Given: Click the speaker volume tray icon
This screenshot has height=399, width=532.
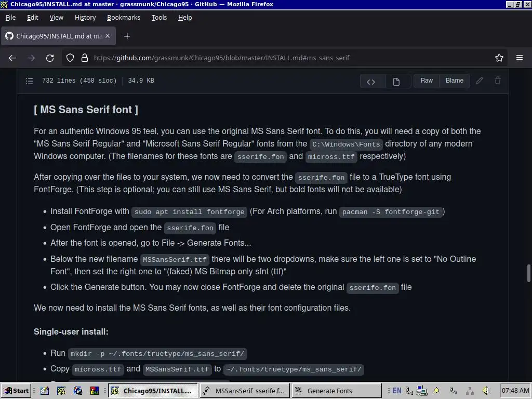Looking at the screenshot, I should click(x=486, y=391).
